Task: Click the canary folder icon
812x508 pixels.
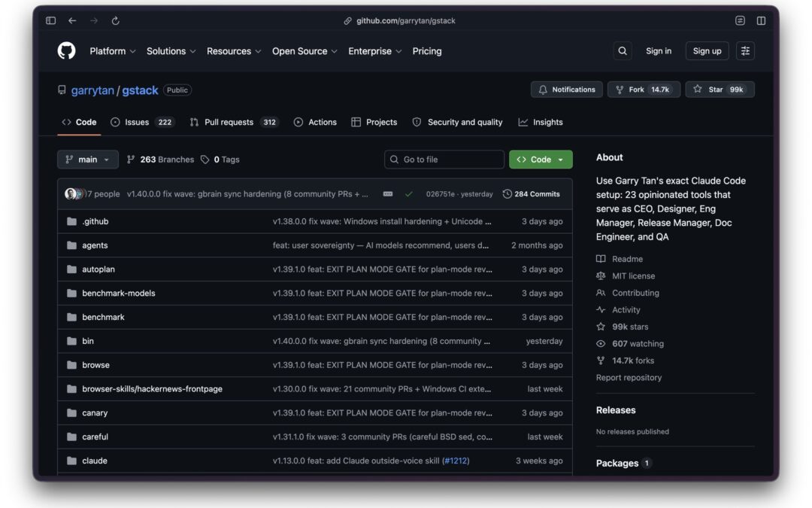Action: [71, 413]
